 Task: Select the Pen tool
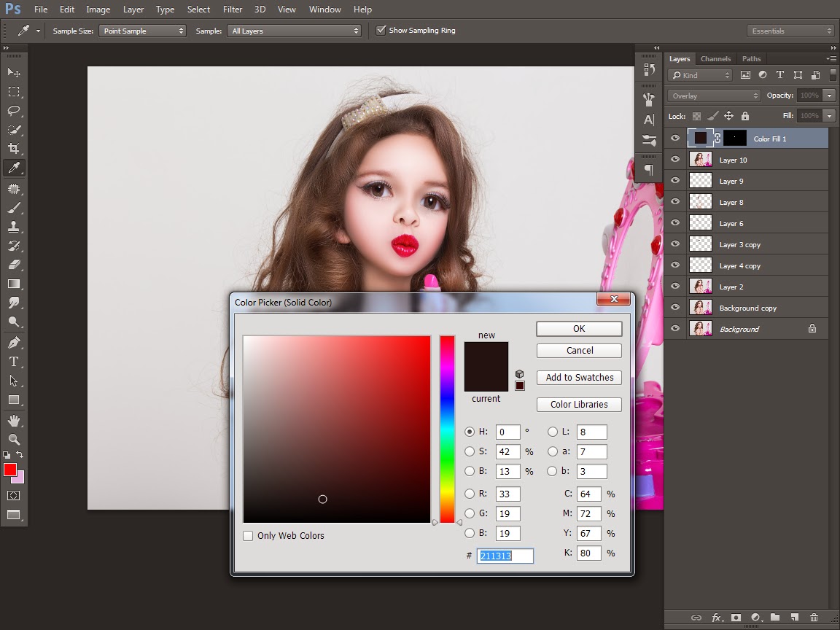(x=14, y=343)
